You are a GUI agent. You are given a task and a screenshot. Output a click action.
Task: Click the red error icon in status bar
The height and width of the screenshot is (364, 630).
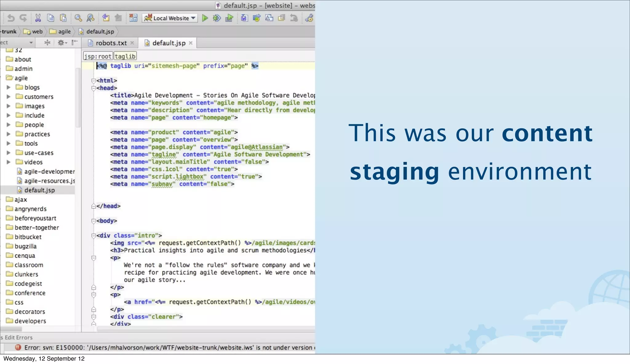pyautogui.click(x=18, y=347)
